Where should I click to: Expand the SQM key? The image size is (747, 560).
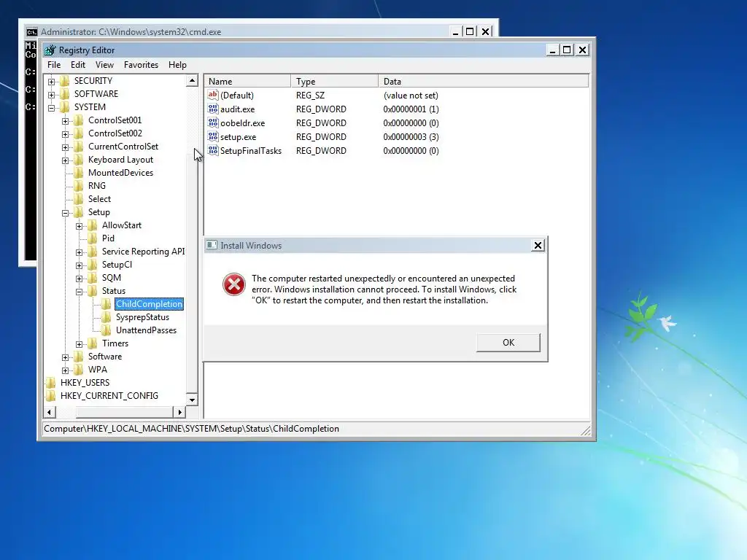click(79, 279)
